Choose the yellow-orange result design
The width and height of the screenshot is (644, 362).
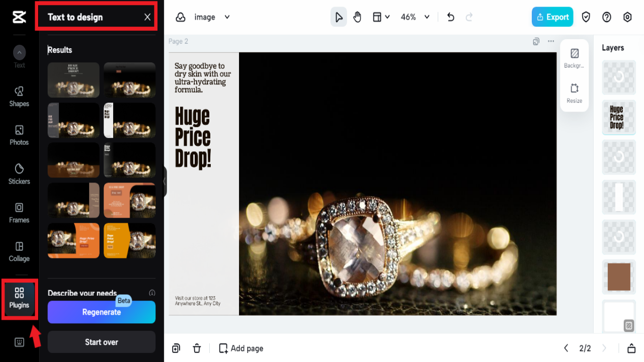tap(129, 240)
